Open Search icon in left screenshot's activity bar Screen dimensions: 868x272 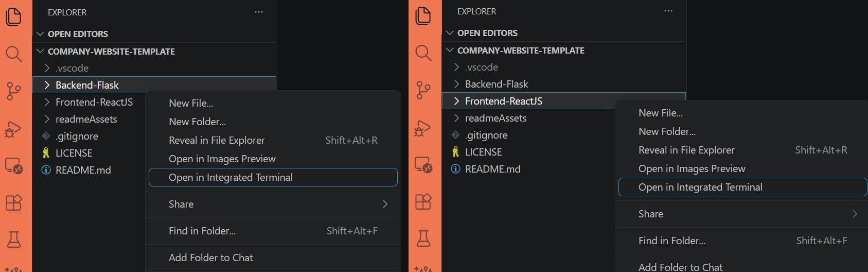click(x=14, y=54)
